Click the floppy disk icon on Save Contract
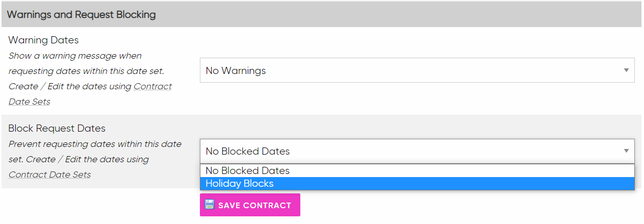Screen dimensions: 644x224 [210, 205]
